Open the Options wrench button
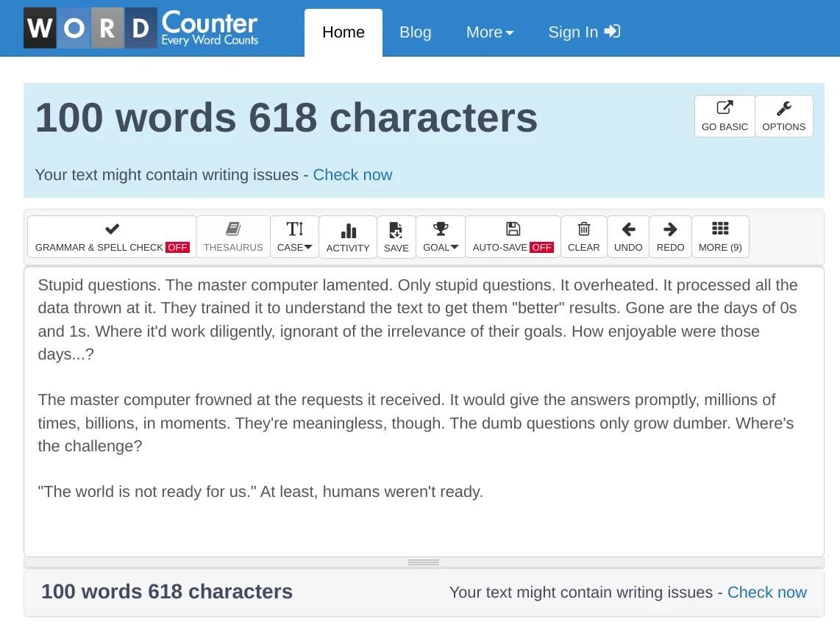The image size is (840, 630). (784, 116)
